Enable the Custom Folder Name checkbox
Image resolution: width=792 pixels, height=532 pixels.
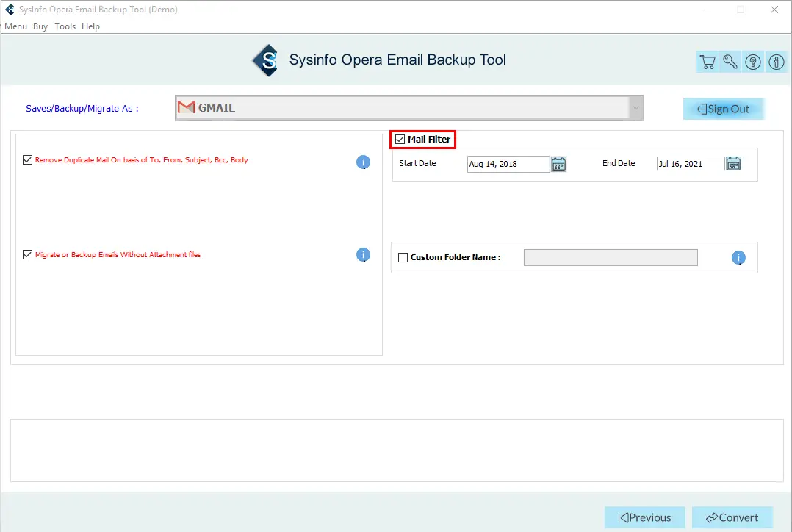(x=403, y=258)
